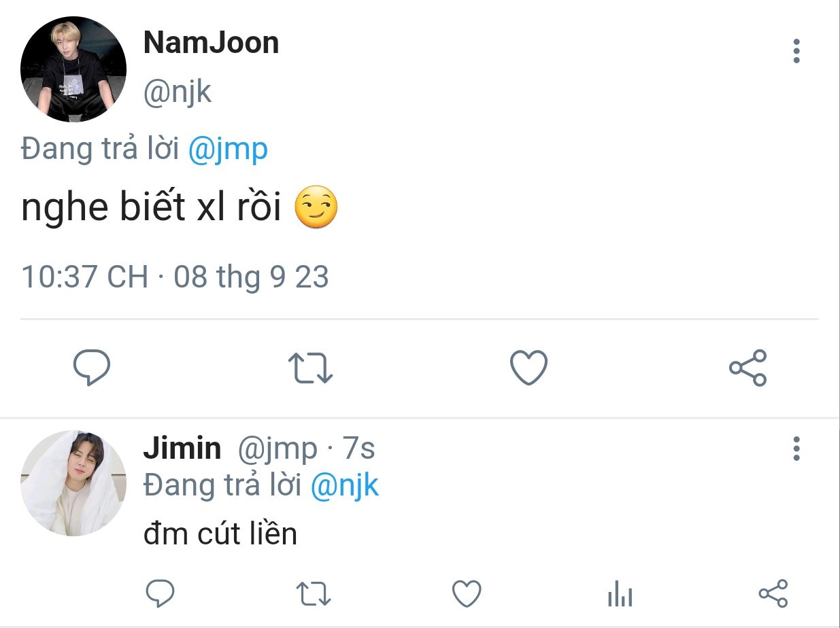Share Jimin's reply
Image resolution: width=840 pixels, height=628 pixels.
tap(773, 593)
